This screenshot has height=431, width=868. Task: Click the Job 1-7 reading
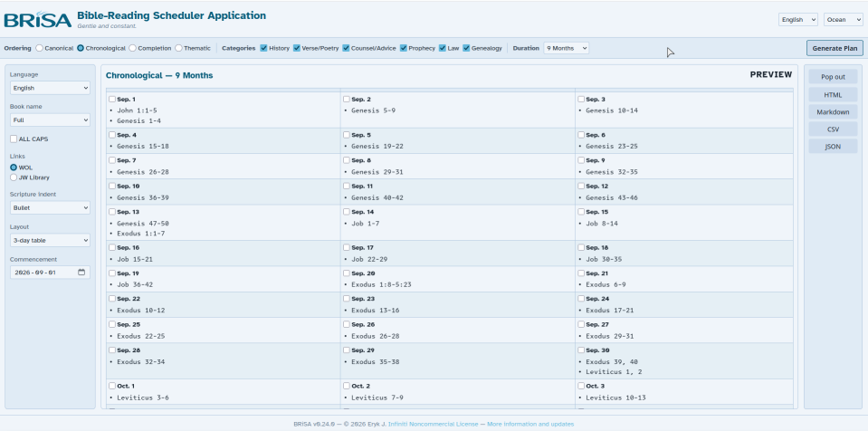pos(366,224)
